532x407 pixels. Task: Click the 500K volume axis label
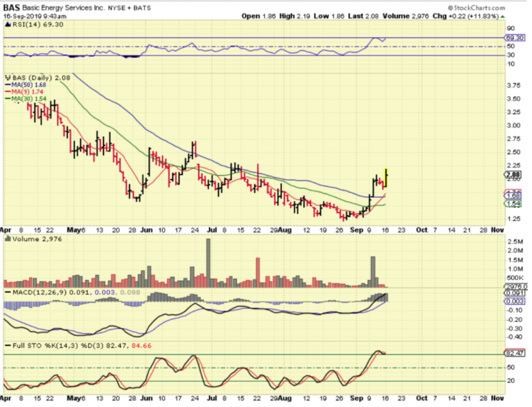pos(515,278)
